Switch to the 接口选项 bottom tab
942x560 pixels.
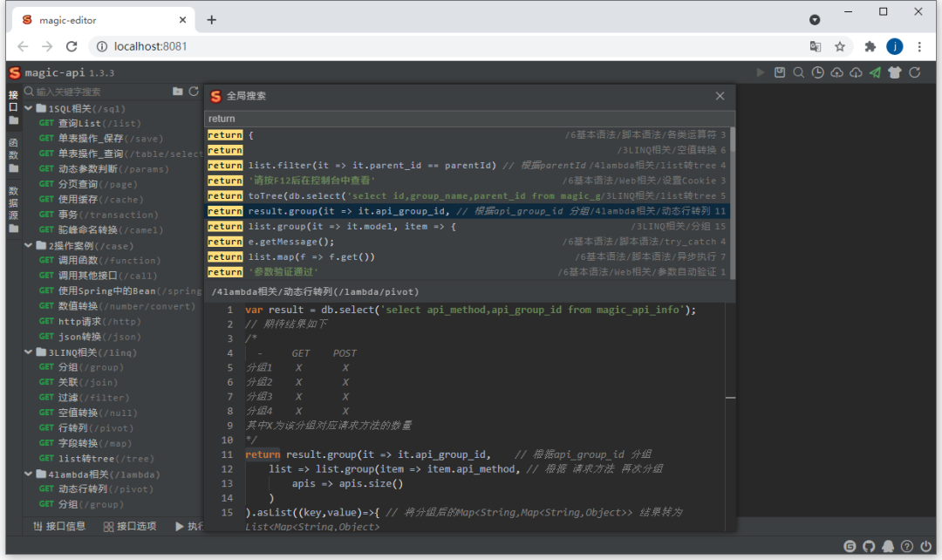tap(135, 526)
